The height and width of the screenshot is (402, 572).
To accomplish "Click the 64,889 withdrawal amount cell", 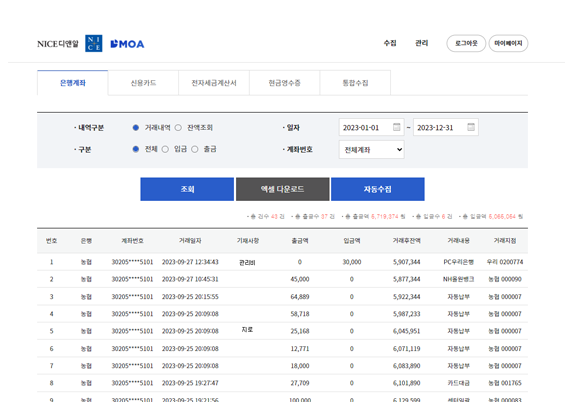I will coord(300,297).
